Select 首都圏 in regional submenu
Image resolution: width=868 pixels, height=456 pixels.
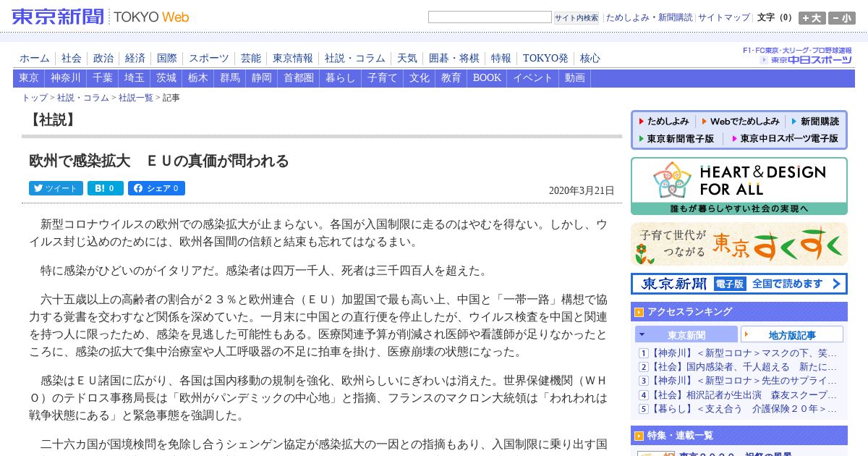tap(299, 78)
